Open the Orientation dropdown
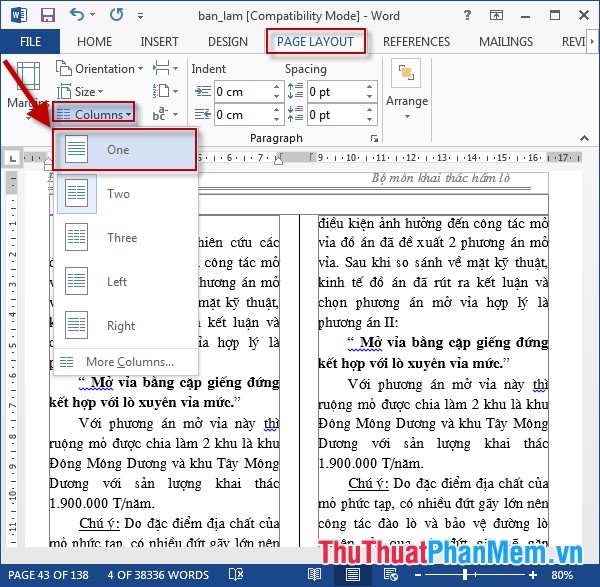Viewport: 600px width, 587px height. [99, 69]
